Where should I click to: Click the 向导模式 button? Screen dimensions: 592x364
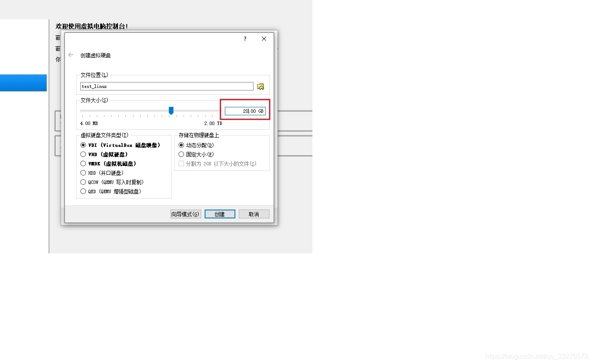186,214
